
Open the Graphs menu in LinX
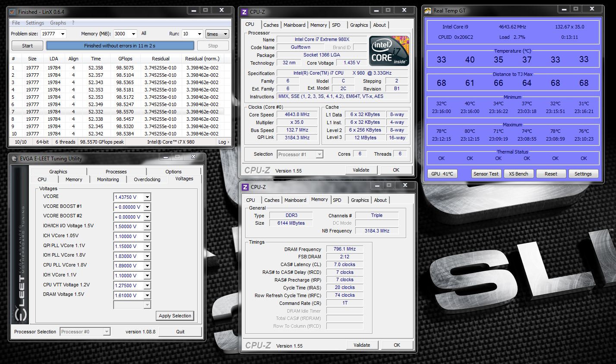(x=58, y=23)
